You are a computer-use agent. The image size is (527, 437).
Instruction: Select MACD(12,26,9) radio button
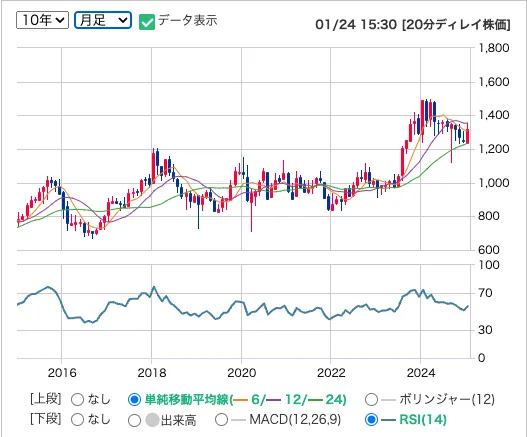coord(221,420)
